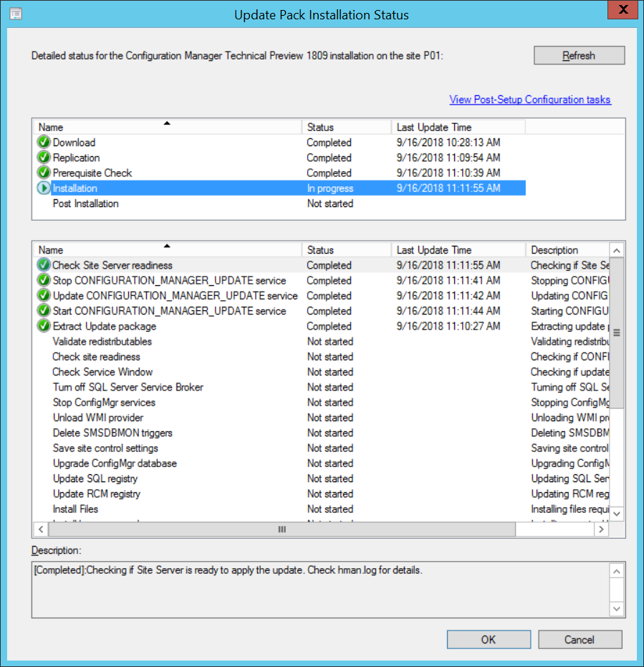Select Check site readiness task

[x=321, y=357]
